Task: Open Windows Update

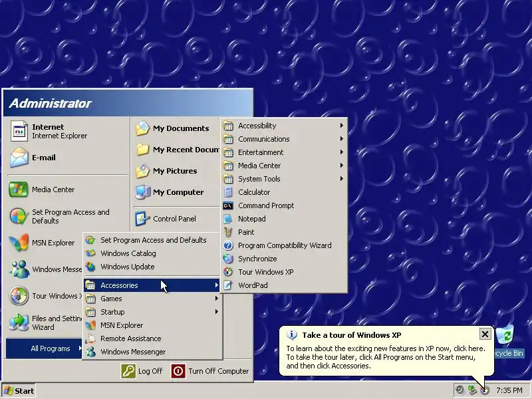Action: point(152,267)
